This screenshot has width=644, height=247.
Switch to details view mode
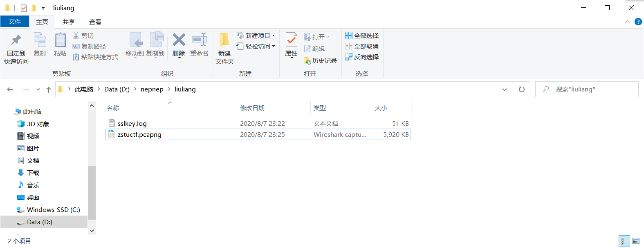pyautogui.click(x=624, y=241)
